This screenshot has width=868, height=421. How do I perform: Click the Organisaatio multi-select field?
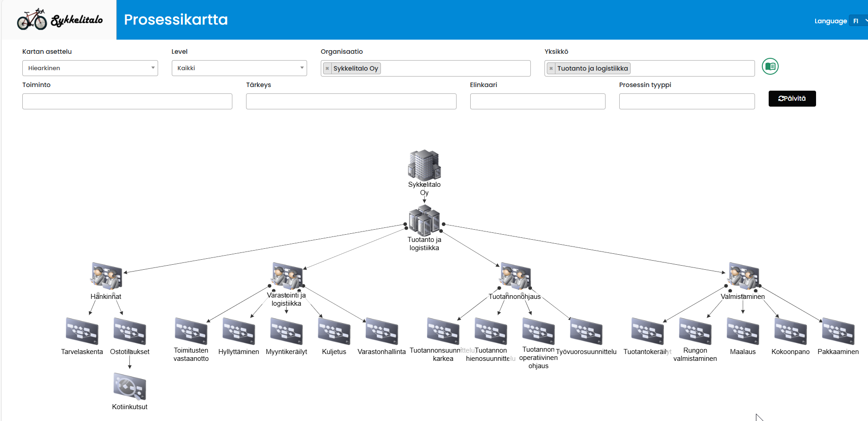[426, 68]
